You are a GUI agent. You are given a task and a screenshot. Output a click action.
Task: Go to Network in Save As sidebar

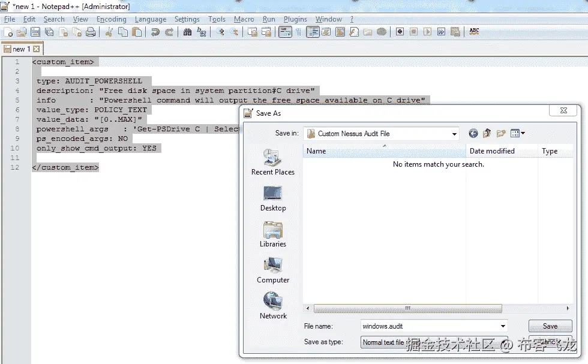click(x=273, y=306)
